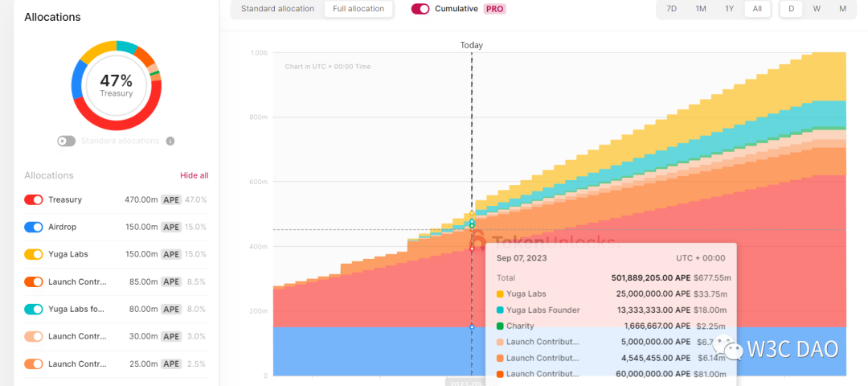Click the blue Airdrop segment of donut chart
868x386 pixels.
coord(78,81)
